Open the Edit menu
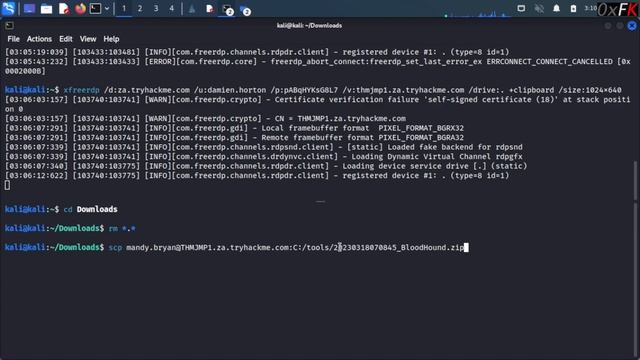 click(66, 39)
